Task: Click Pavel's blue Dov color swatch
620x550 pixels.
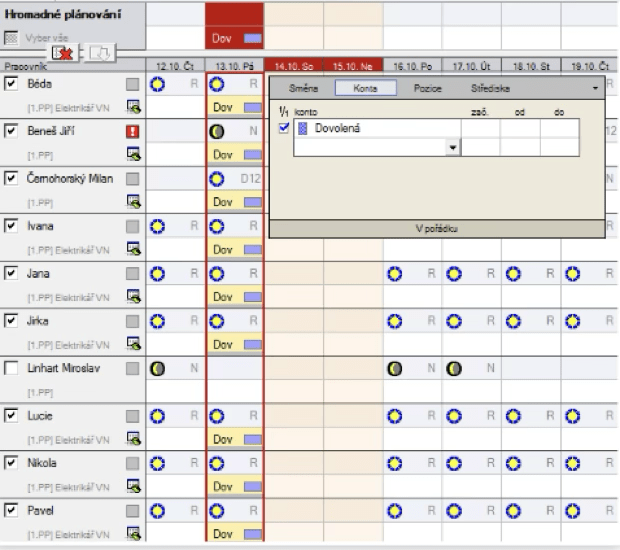Action: pos(253,534)
